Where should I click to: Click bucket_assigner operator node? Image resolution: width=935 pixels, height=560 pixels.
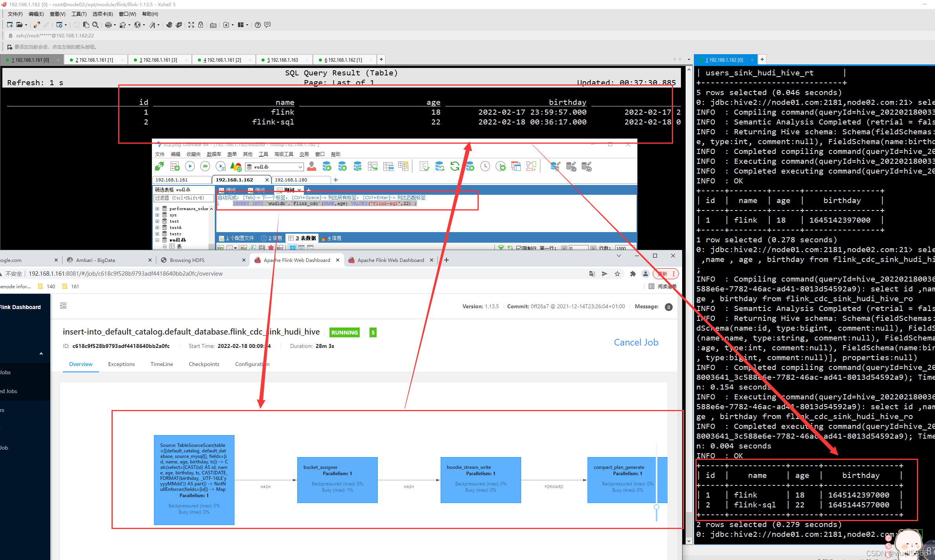pos(337,480)
